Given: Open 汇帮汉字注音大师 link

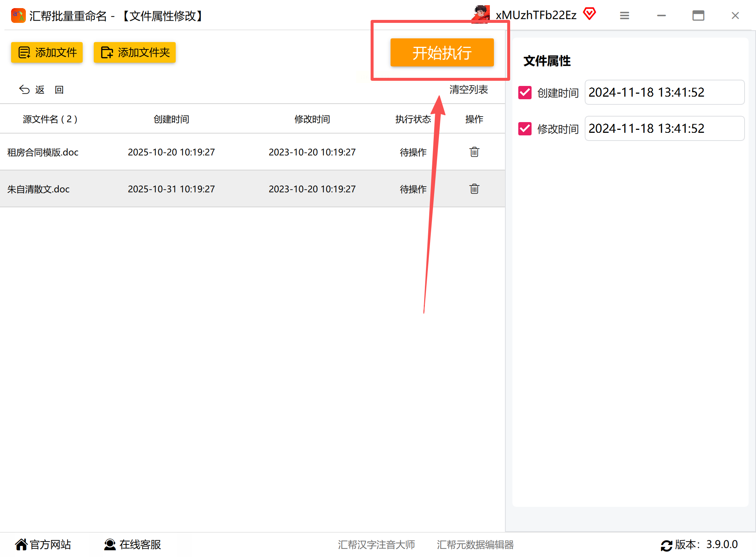Looking at the screenshot, I should pyautogui.click(x=376, y=544).
